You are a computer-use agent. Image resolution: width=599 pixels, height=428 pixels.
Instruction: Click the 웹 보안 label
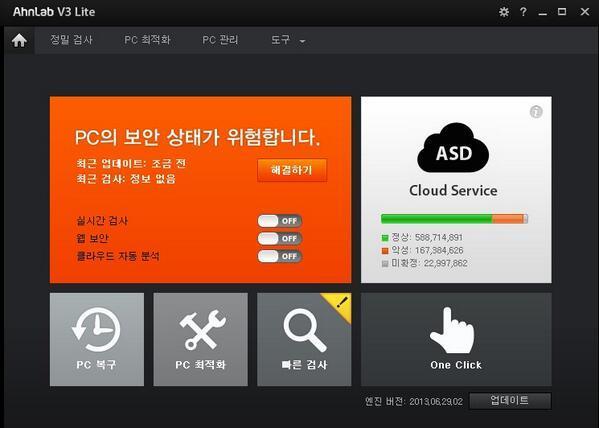pos(92,238)
